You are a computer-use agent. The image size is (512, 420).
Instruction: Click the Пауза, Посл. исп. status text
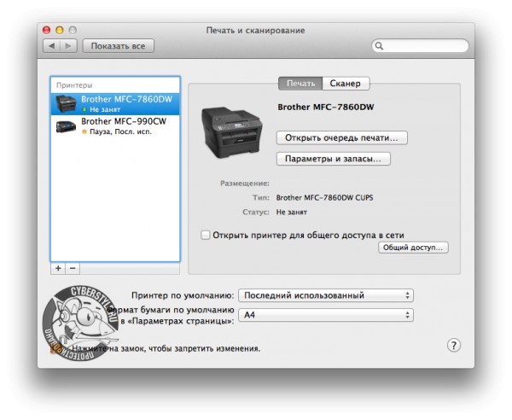[121, 132]
